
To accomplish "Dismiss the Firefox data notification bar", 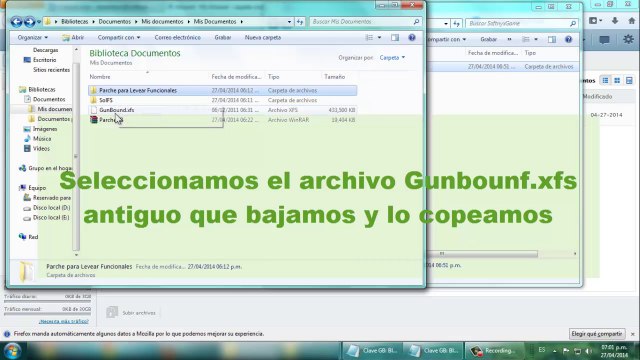I will (x=633, y=334).
